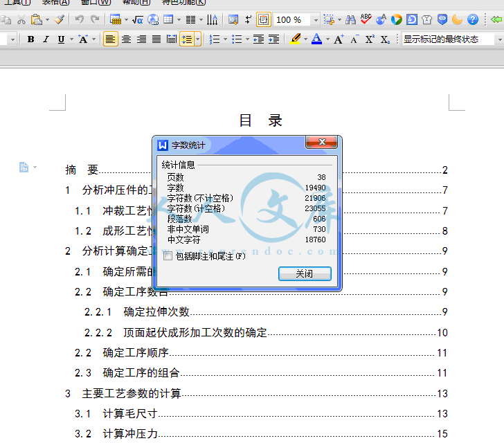
Task: Open the columns layout icon
Action: 190,20
